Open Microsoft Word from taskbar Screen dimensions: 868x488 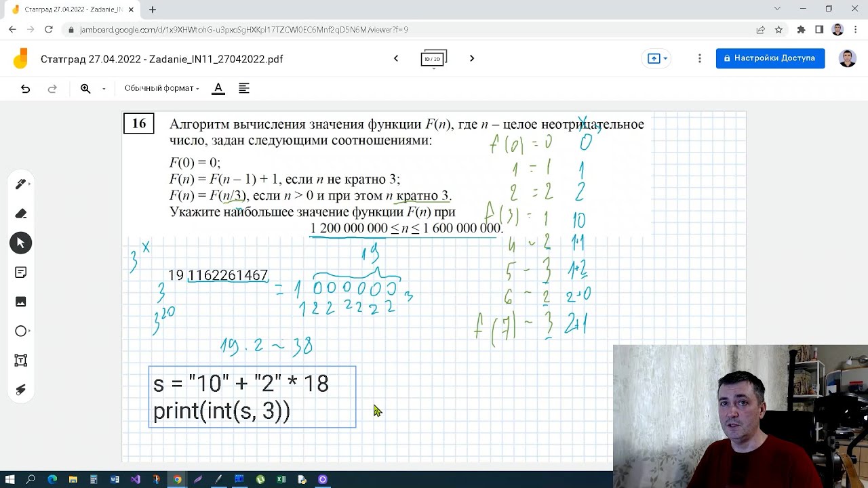tap(115, 479)
